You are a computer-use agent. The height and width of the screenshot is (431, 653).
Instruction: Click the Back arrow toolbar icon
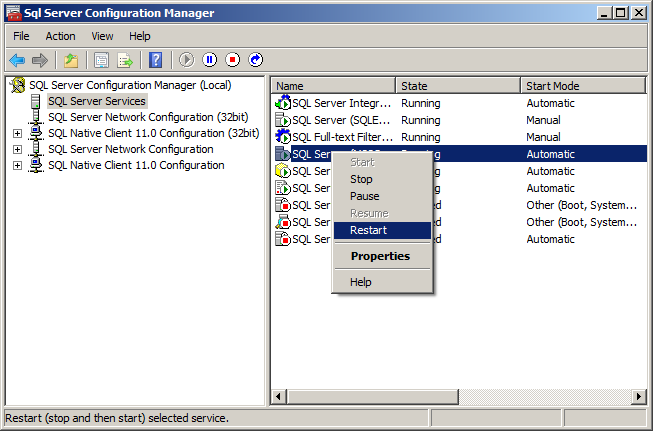(x=17, y=60)
